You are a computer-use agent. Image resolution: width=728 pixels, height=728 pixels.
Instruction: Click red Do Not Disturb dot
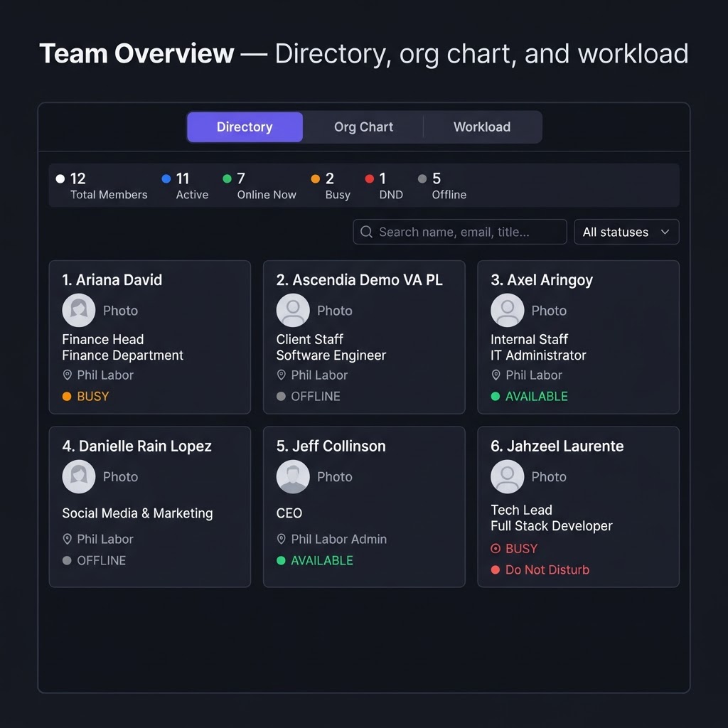[x=496, y=569]
